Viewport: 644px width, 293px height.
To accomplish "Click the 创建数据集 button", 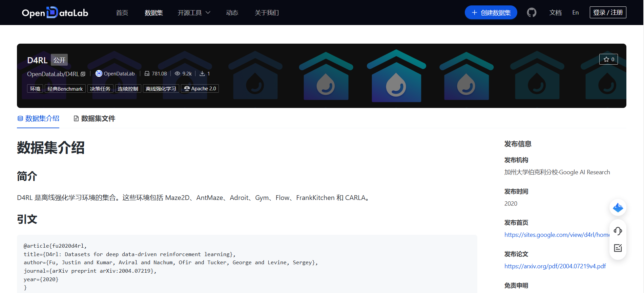I will tap(491, 13).
